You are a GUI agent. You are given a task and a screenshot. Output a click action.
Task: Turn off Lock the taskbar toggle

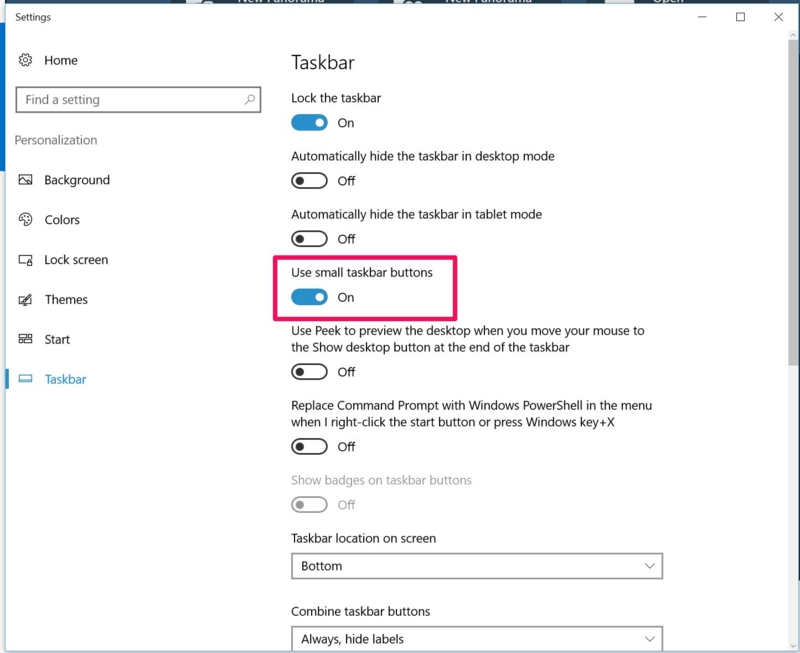click(309, 122)
